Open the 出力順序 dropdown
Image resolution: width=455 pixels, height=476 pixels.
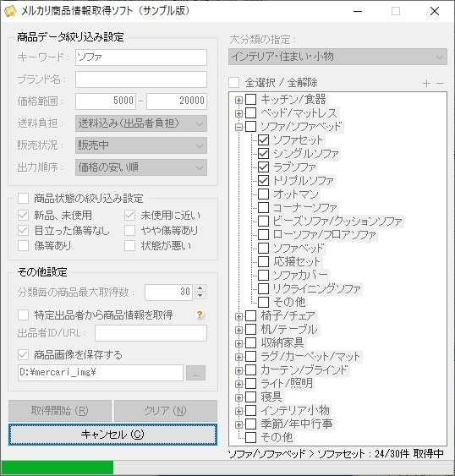pyautogui.click(x=141, y=167)
